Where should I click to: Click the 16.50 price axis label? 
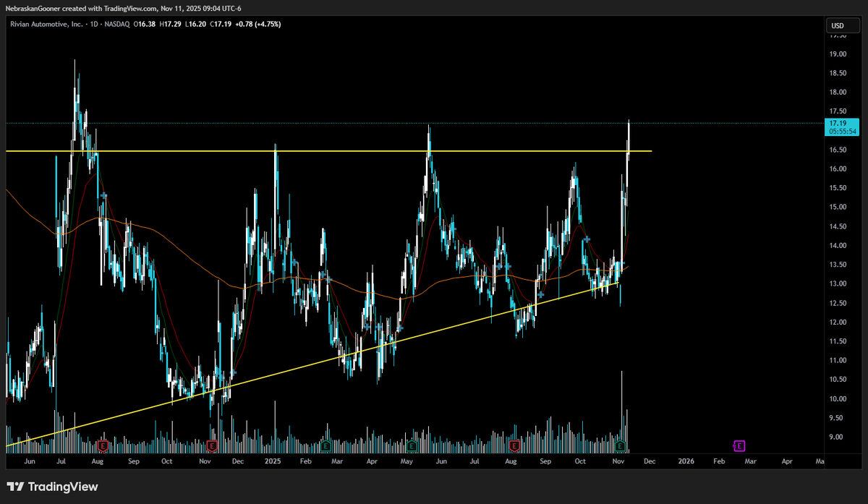click(x=838, y=150)
